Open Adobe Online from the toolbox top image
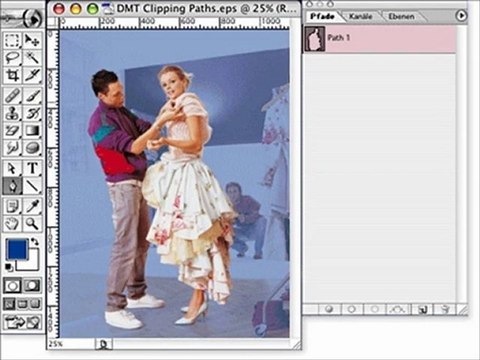Image resolution: width=480 pixels, height=360 pixels. 22,19
